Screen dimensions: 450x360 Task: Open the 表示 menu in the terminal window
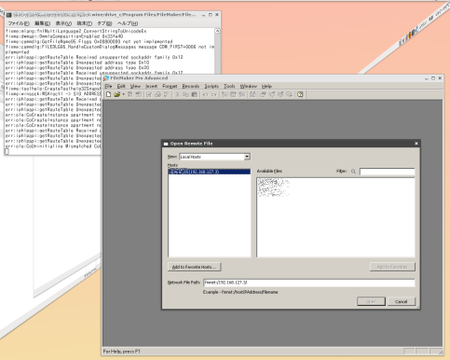point(63,23)
